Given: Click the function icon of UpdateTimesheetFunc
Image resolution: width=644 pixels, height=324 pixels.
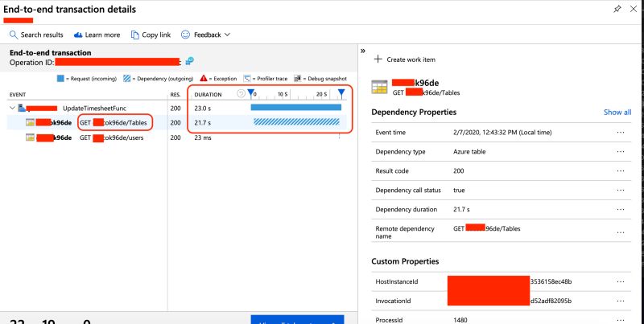Looking at the screenshot, I should pos(22,109).
